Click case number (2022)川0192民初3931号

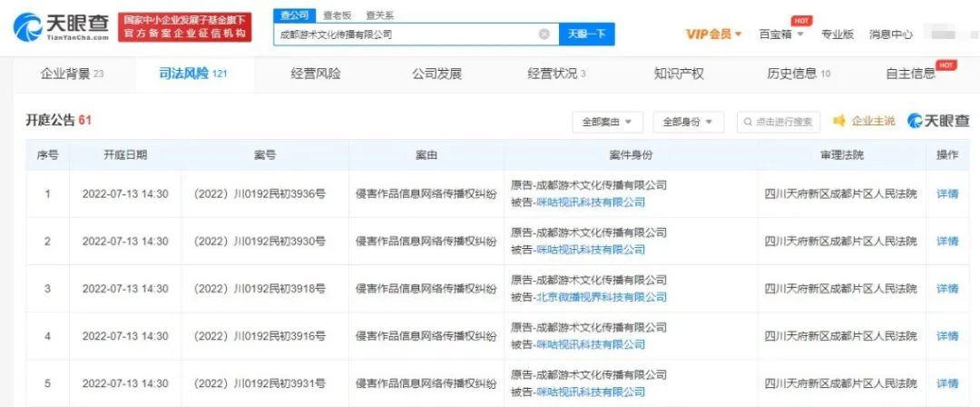(x=260, y=383)
